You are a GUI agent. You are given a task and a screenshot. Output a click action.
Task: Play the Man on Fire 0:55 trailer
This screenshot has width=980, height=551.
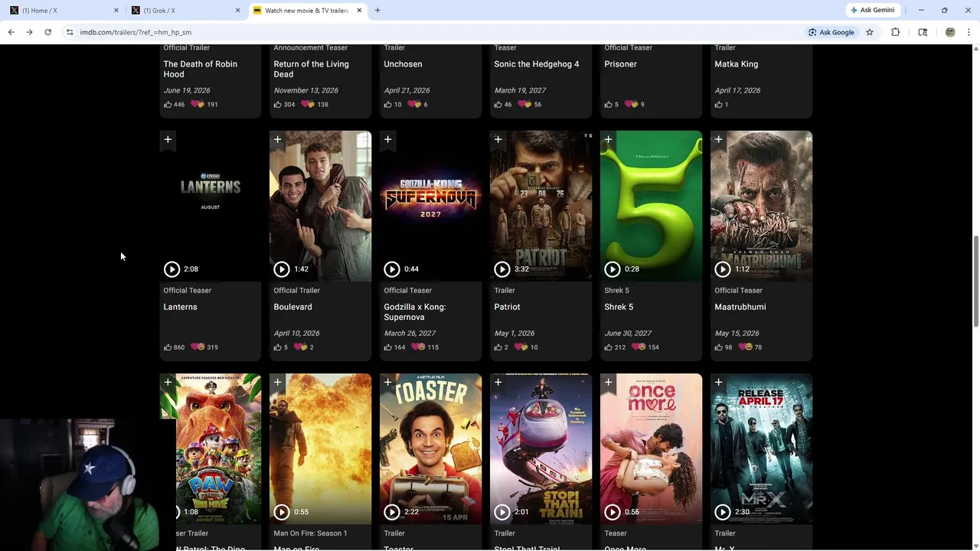click(282, 512)
